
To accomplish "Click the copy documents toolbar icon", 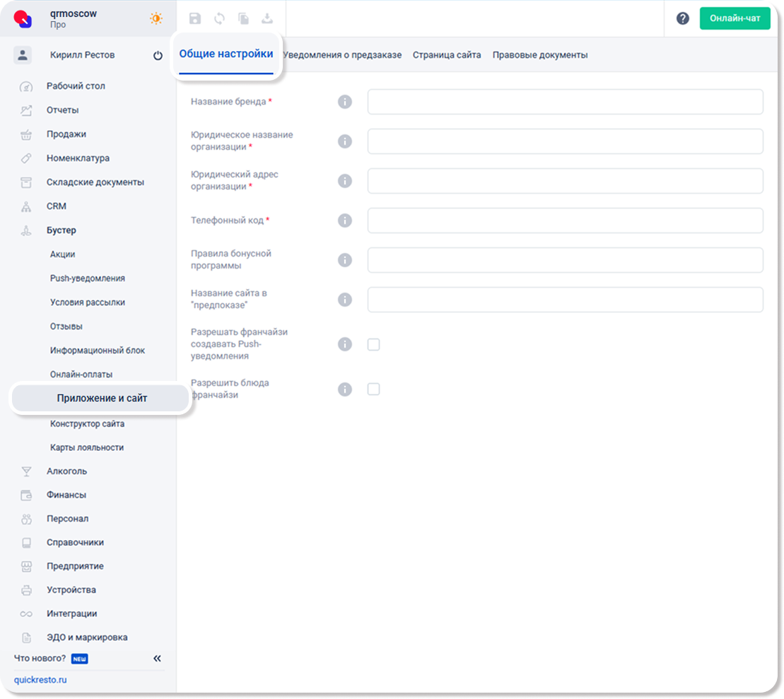I will (x=243, y=19).
